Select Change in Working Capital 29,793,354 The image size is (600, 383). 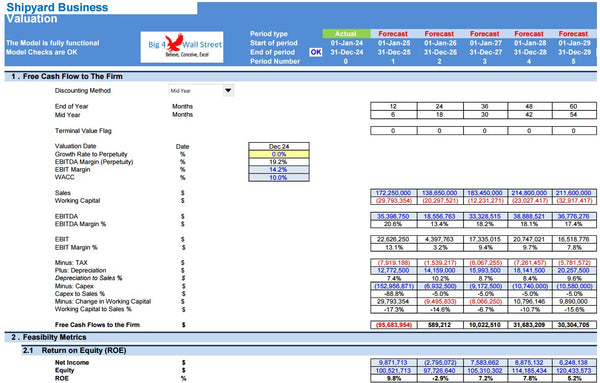[x=393, y=302]
